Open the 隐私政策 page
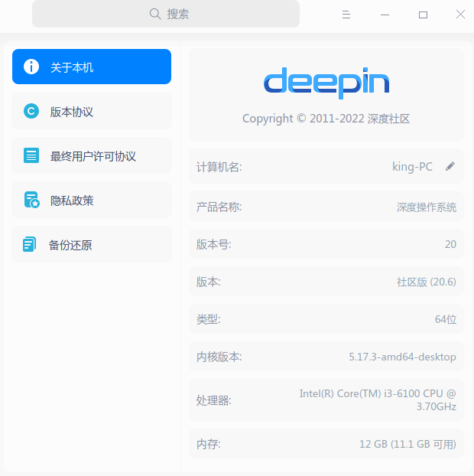The image size is (474, 476). pyautogui.click(x=92, y=200)
